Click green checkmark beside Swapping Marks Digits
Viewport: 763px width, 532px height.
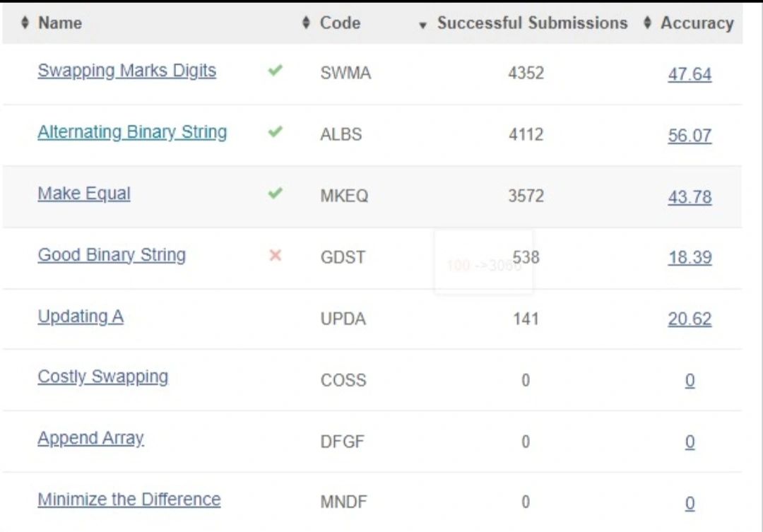276,71
